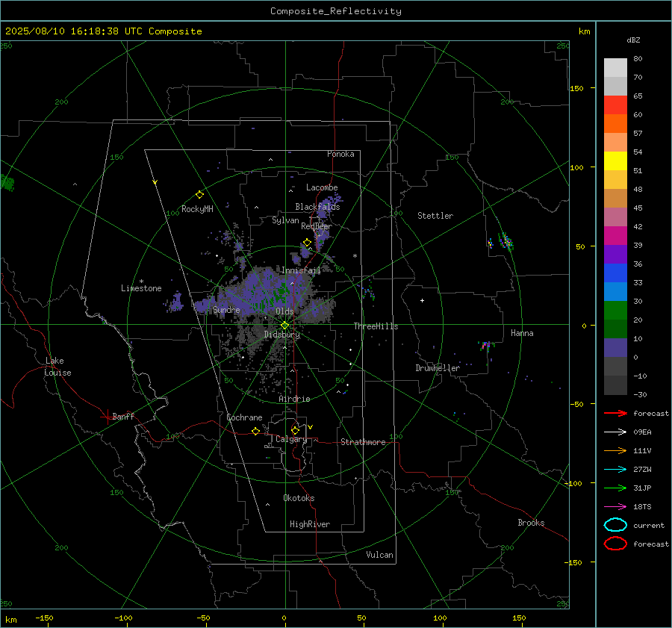The height and width of the screenshot is (628, 672).
Task: Pick the royal blue 33 dBZ swatch
Action: pos(615,273)
